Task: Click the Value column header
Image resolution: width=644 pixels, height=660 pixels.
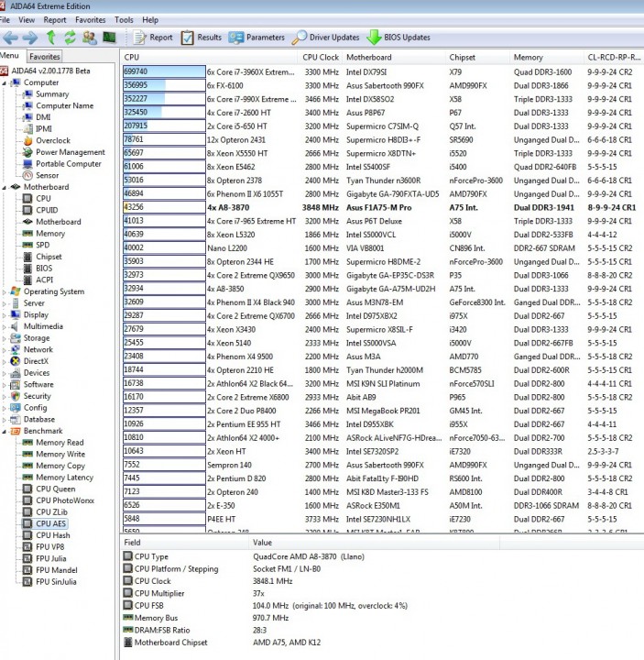Action: click(x=375, y=543)
